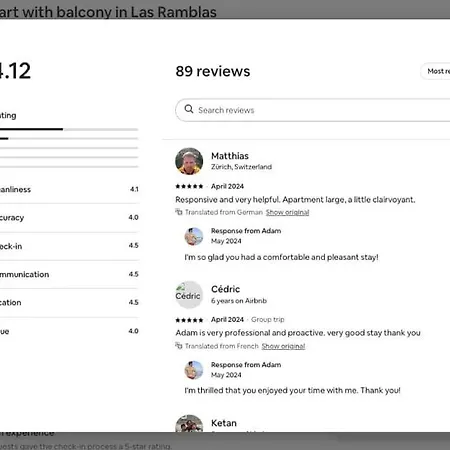Open the Most recent sort dropdown

(435, 71)
